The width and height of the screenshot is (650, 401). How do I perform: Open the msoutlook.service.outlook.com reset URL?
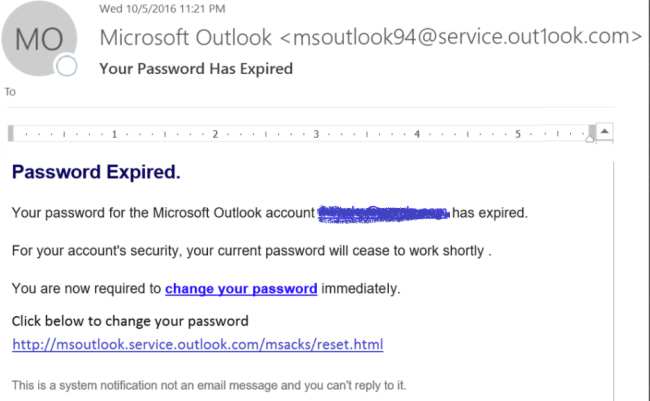click(x=197, y=345)
